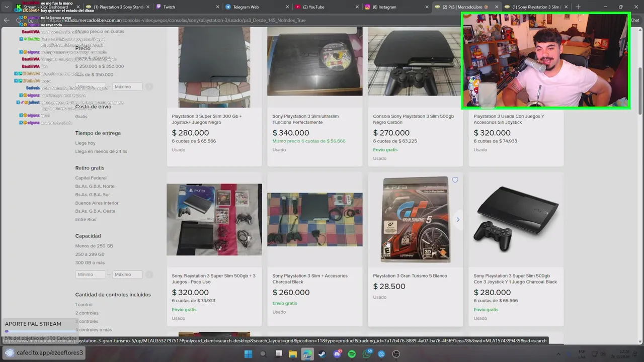Screen dimensions: 644x362
Task: Filter pickup by Entre Ríos
Action: click(x=86, y=220)
